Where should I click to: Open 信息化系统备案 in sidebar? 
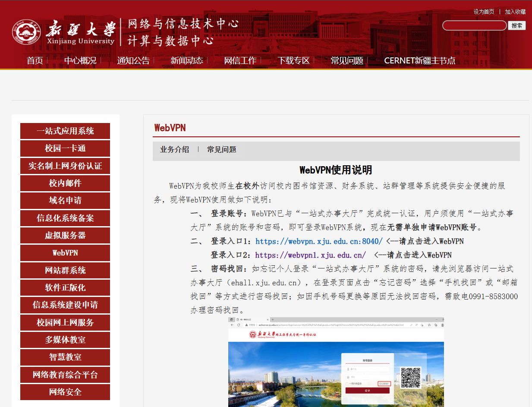[x=65, y=218]
